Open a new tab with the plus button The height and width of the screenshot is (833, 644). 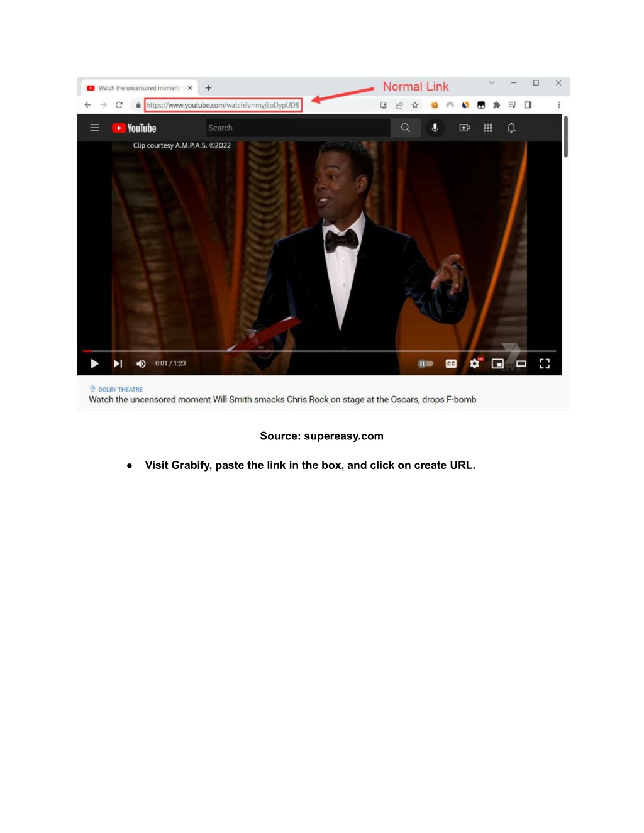(208, 88)
